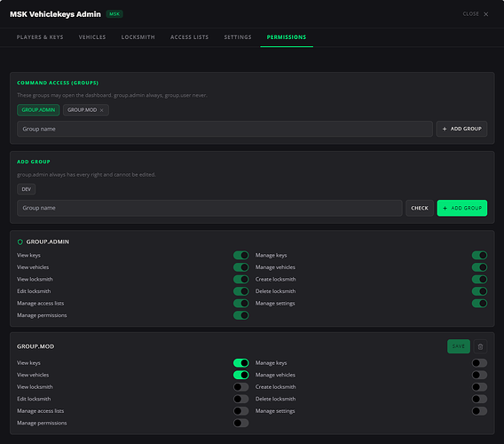Click the GROUP.MOD section heading
The width and height of the screenshot is (504, 444).
click(x=35, y=346)
